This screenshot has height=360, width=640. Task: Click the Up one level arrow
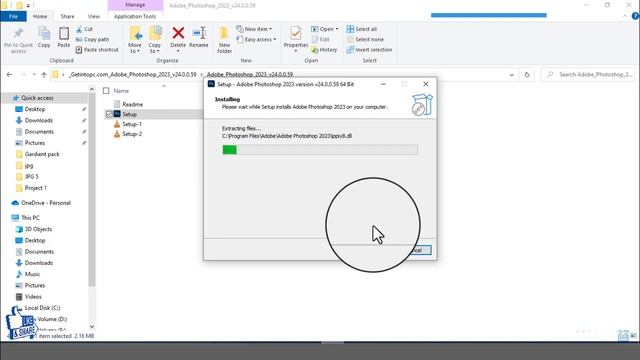pyautogui.click(x=44, y=74)
